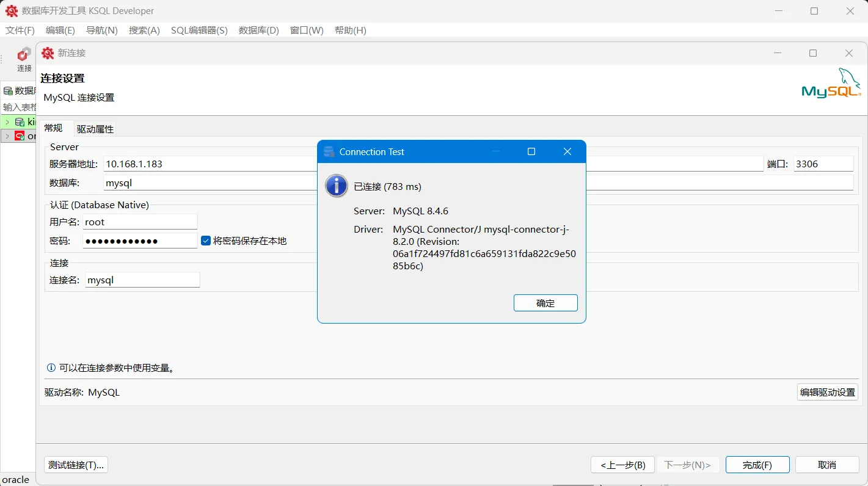Click the 端口 port input field
This screenshot has width=868, height=486.
823,164
